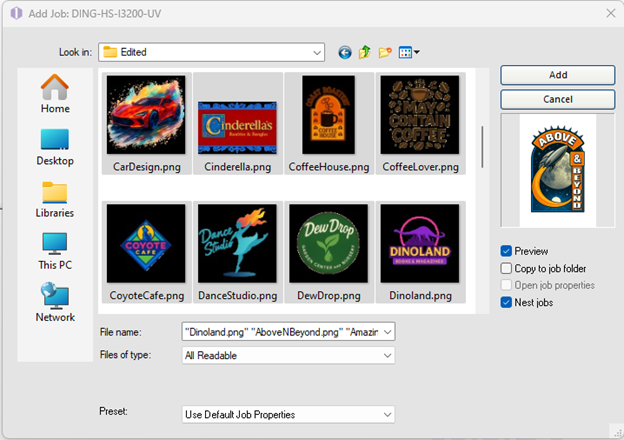Viewport: 624px width, 440px height.
Task: Expand the Preset dropdown
Action: click(x=387, y=414)
